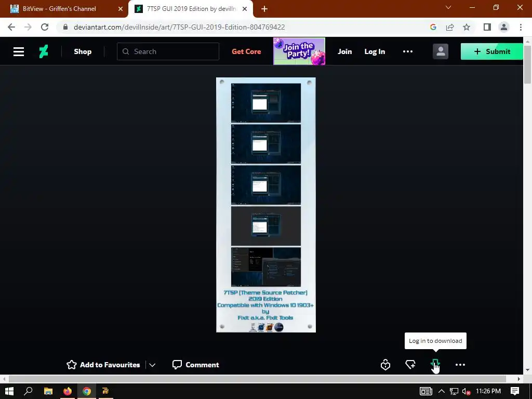This screenshot has height=399, width=532.
Task: Reload the DeviantArt page
Action: (x=45, y=27)
